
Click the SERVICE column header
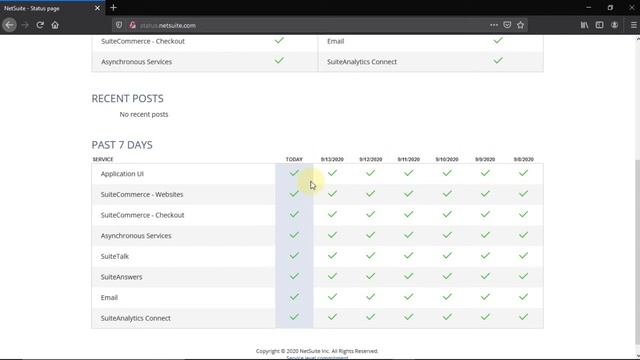tap(103, 159)
